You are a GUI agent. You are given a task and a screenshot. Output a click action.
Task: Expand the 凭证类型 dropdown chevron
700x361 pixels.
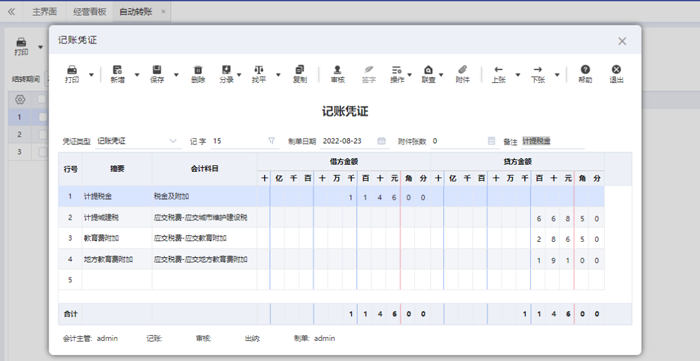(173, 141)
